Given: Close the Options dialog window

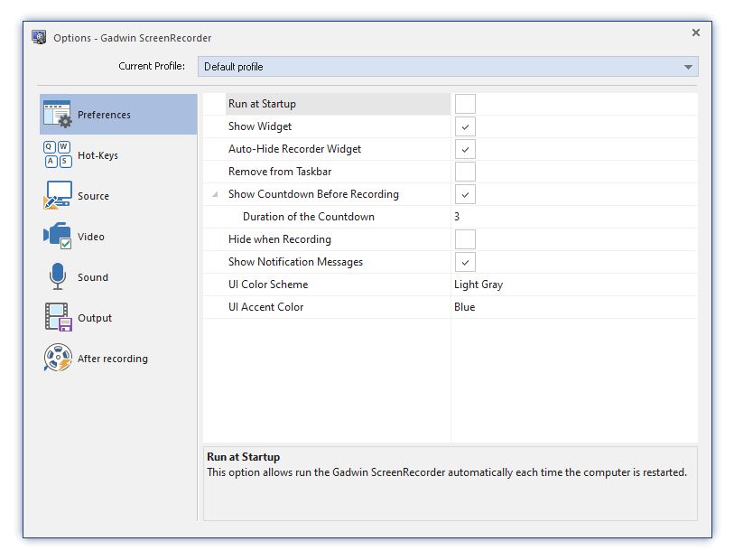Looking at the screenshot, I should tap(695, 33).
